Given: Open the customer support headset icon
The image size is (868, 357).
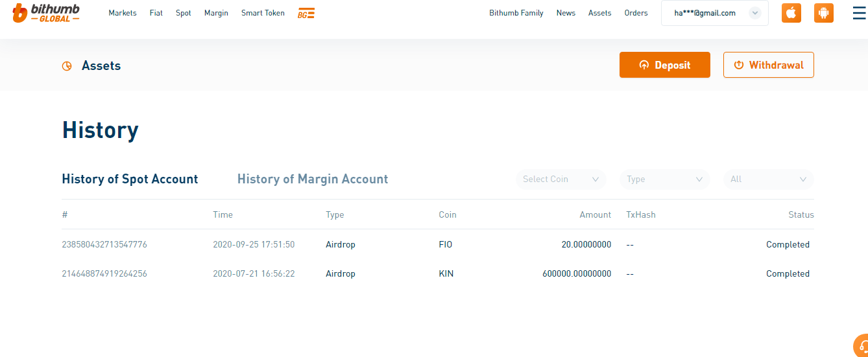Looking at the screenshot, I should 862,345.
